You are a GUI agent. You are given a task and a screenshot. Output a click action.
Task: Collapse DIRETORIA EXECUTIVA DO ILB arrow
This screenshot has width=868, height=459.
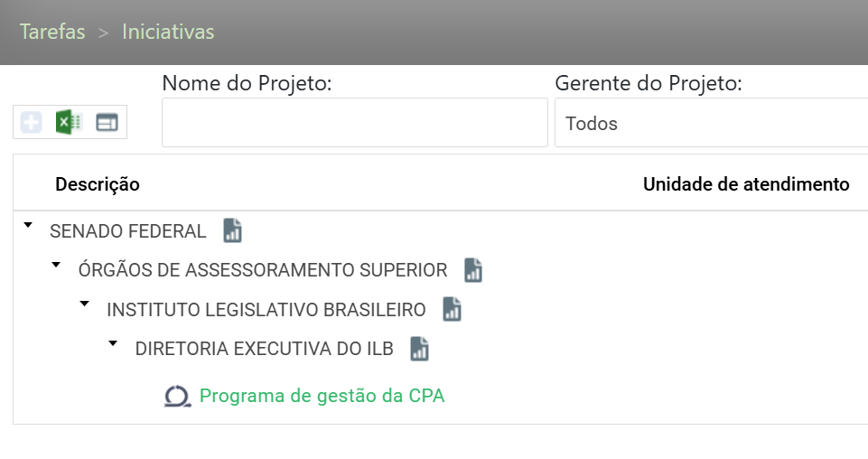(113, 342)
